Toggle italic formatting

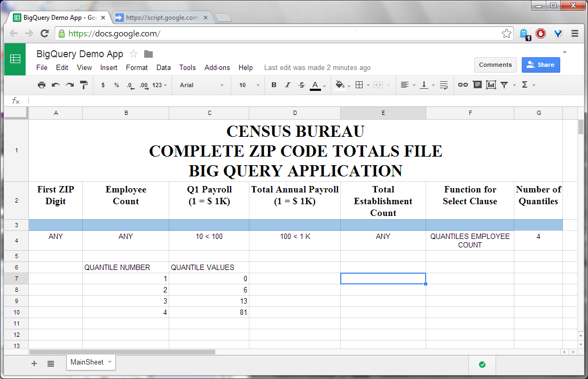pyautogui.click(x=288, y=85)
